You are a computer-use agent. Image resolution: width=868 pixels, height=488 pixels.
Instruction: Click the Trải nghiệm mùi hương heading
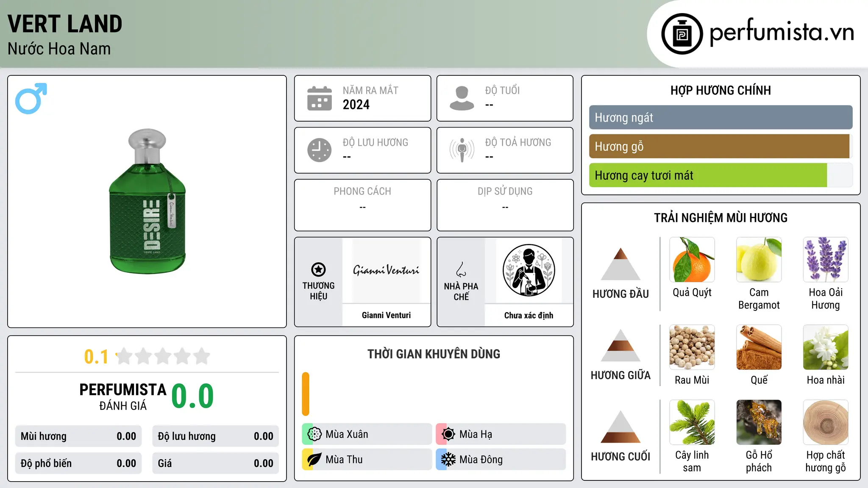(x=721, y=218)
